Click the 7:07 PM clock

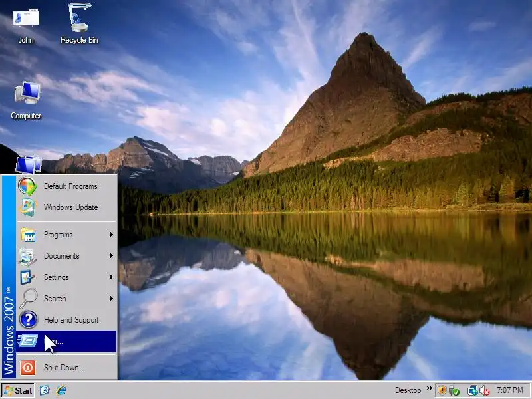click(510, 390)
